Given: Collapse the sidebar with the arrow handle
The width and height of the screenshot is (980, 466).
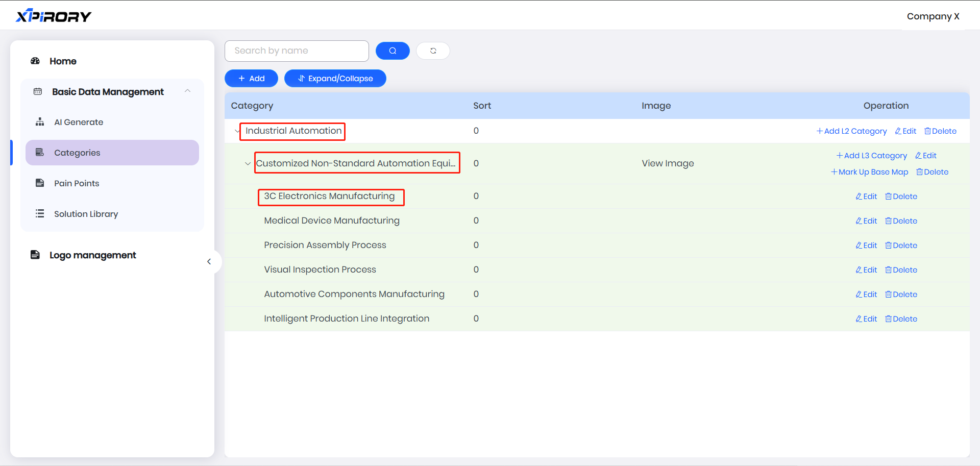Looking at the screenshot, I should [x=209, y=262].
